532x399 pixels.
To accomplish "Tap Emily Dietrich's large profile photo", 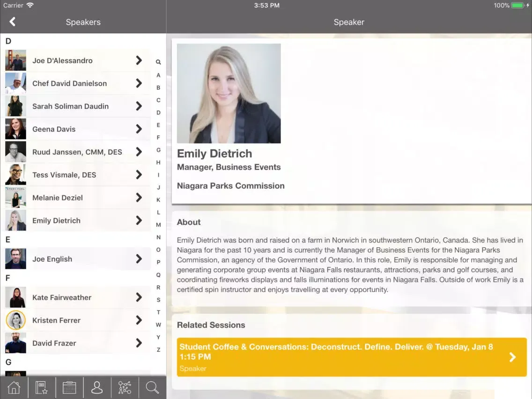I will (229, 93).
